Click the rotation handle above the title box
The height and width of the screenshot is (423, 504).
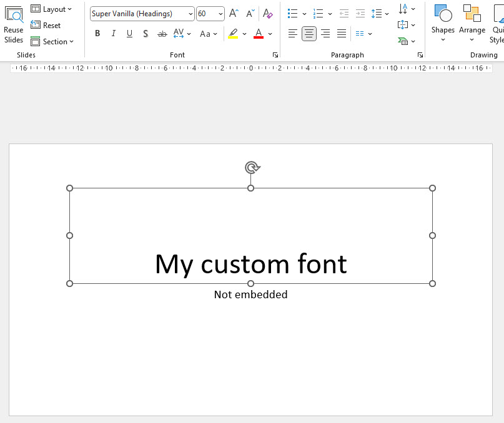click(x=252, y=168)
